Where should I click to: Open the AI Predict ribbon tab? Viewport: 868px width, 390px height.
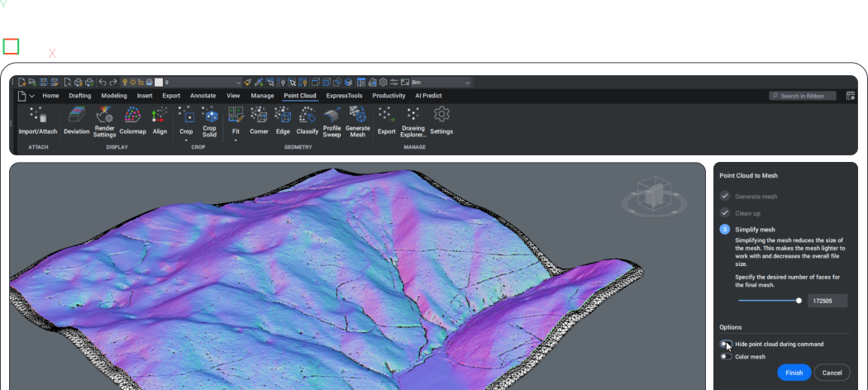click(428, 96)
